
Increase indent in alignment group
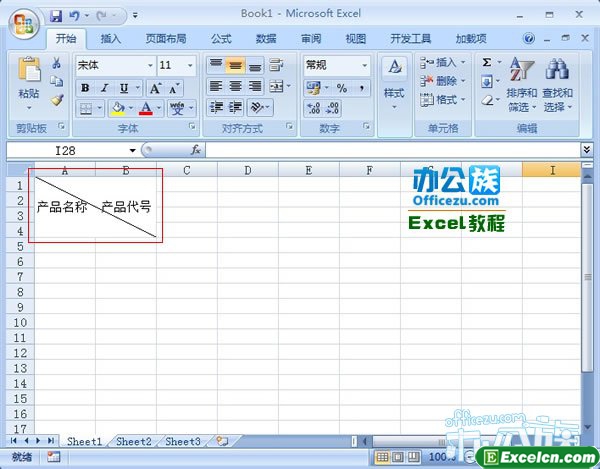click(236, 107)
